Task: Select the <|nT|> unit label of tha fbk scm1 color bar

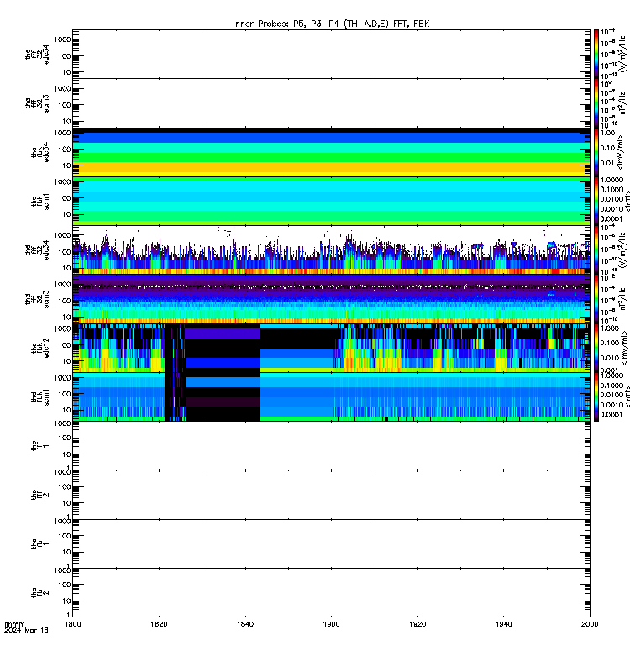Action: tap(627, 201)
